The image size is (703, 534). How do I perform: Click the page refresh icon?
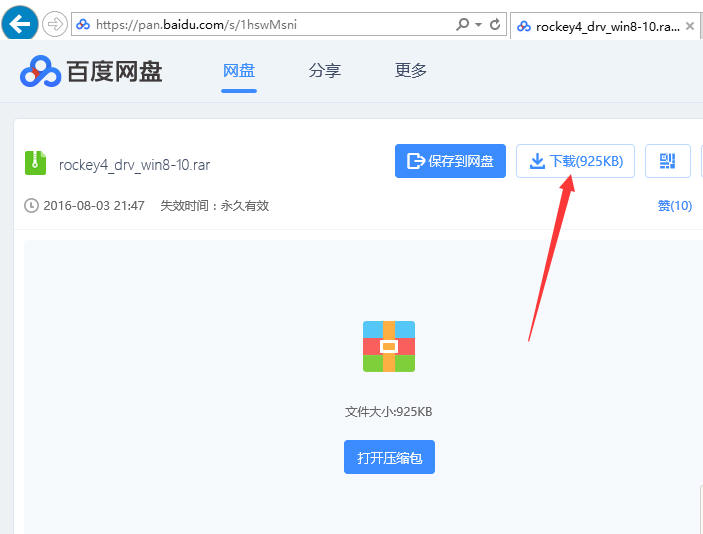495,24
